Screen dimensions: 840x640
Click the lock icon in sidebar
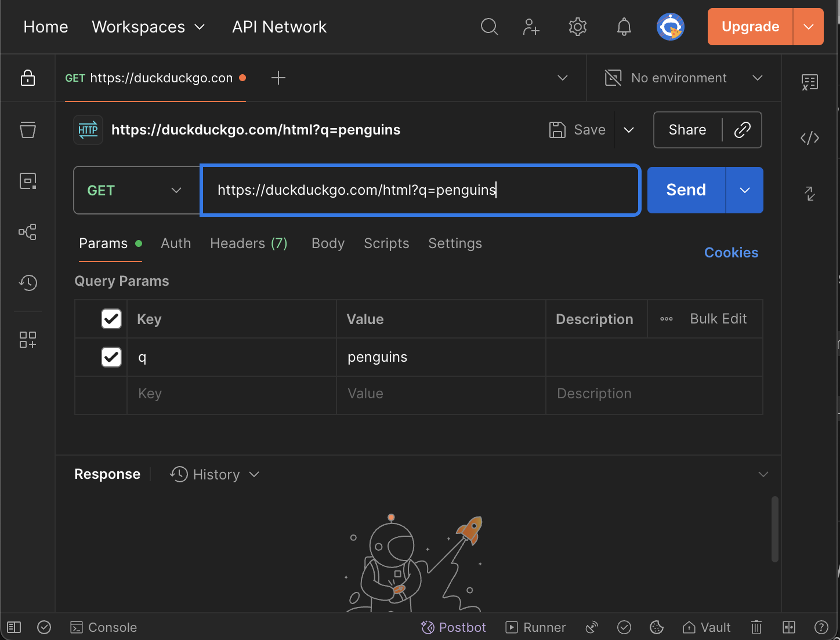[x=28, y=78]
